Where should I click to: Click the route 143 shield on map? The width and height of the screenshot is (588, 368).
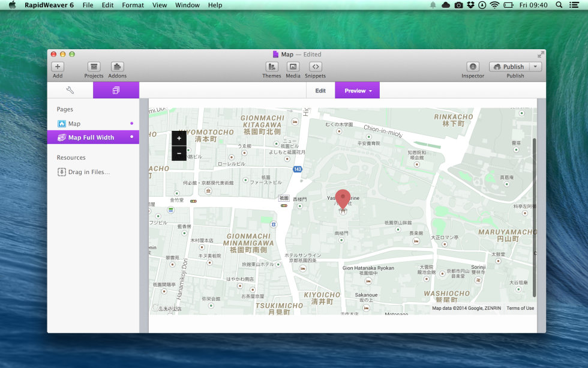click(x=298, y=169)
